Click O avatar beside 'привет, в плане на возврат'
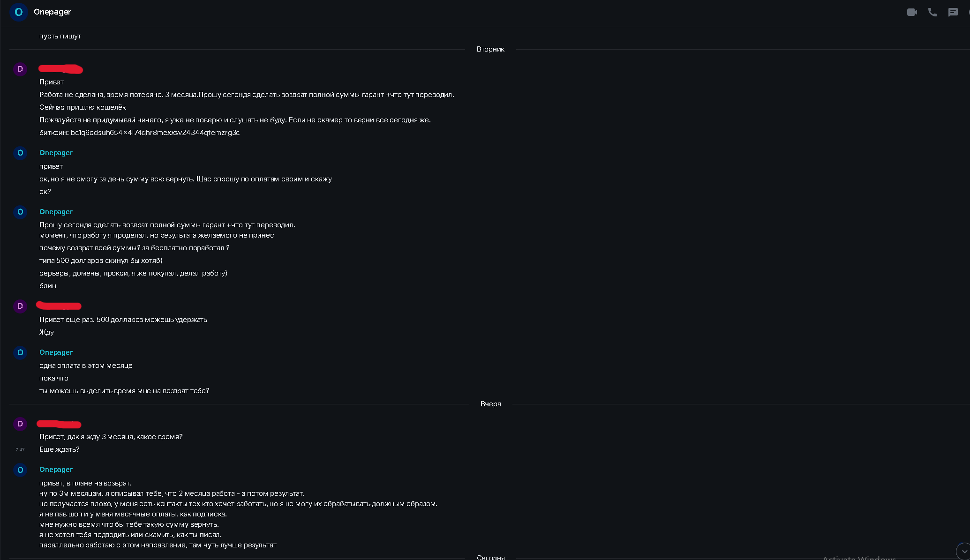This screenshot has width=970, height=560. [x=20, y=470]
